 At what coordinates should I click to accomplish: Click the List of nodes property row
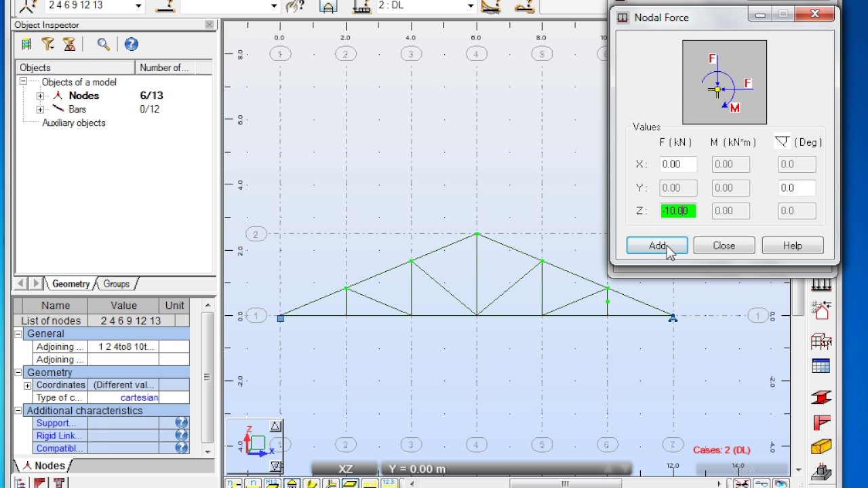101,321
